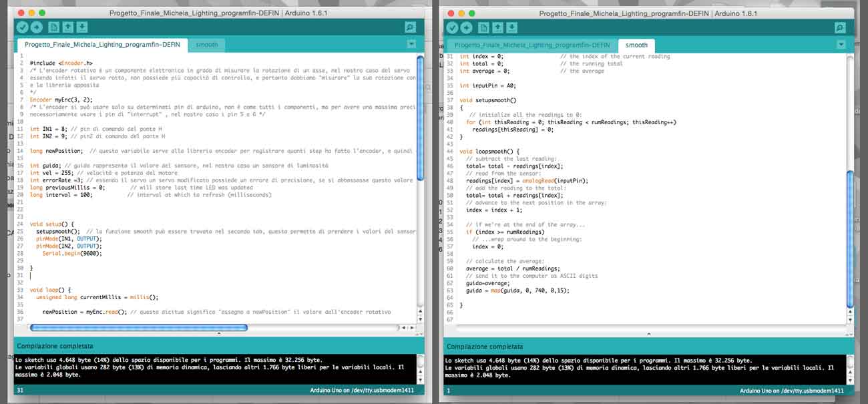Screen dimensions: 868x404
Task: Click 'if (index >= numReadings)' code line
Action: coord(505,232)
